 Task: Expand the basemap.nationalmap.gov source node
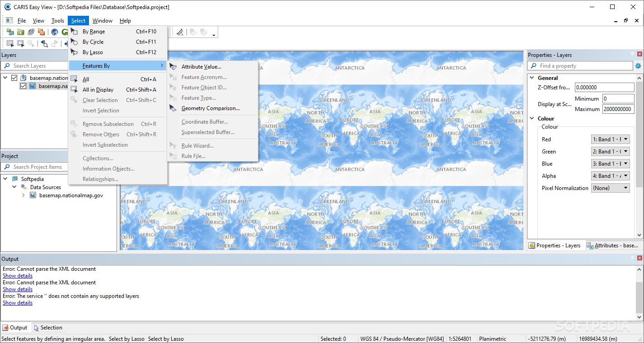tap(23, 195)
